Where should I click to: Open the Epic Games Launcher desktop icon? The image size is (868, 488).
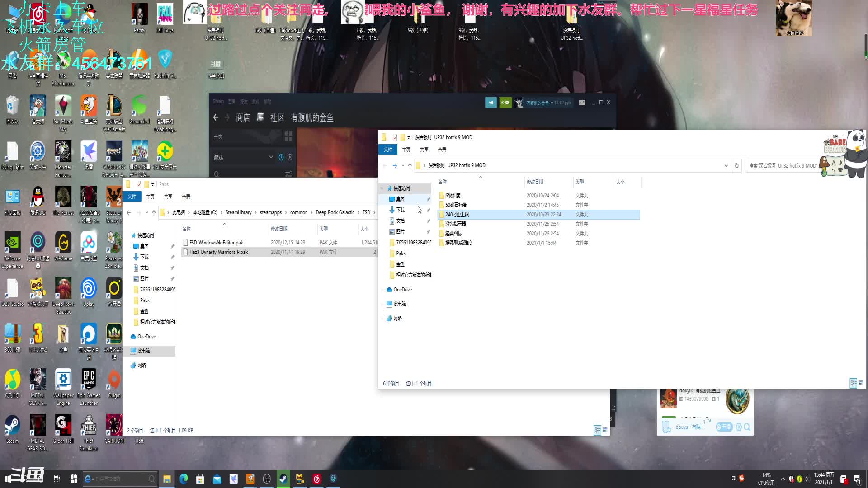click(x=89, y=387)
